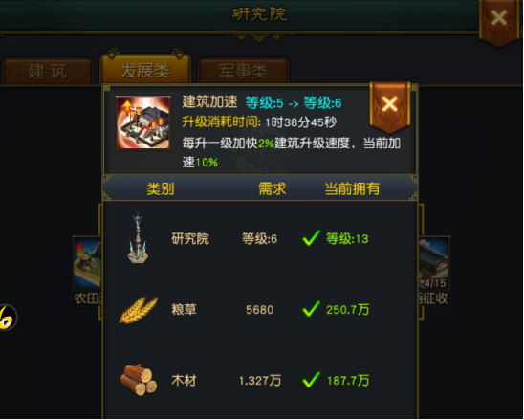Click the 征收 building thumbnail on right
Image resolution: width=524 pixels, height=420 pixels.
[433, 263]
